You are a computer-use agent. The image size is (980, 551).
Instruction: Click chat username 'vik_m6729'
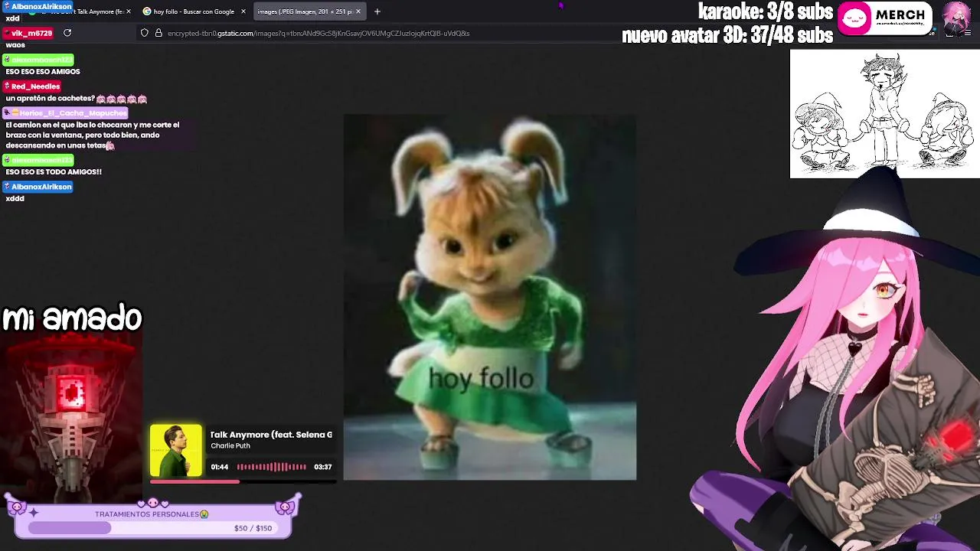pyautogui.click(x=28, y=34)
